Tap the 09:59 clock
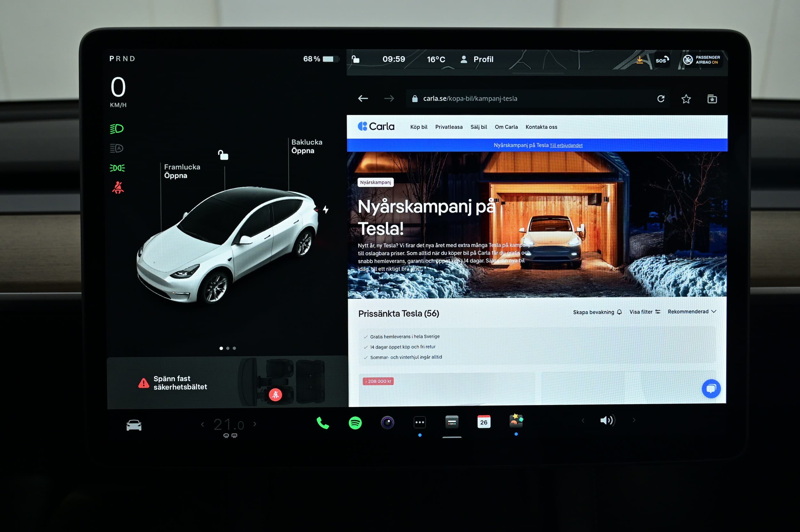The width and height of the screenshot is (800, 532). 394,60
